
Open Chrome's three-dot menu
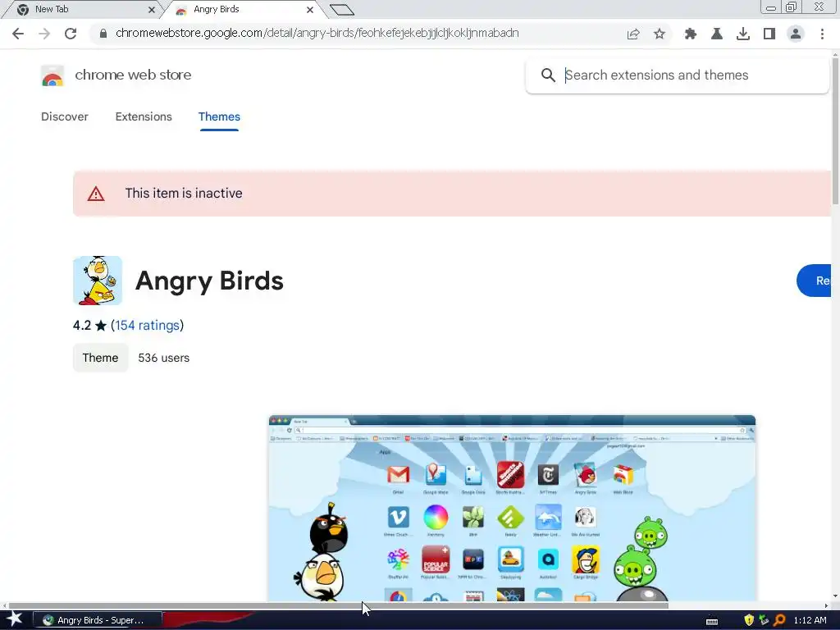(x=822, y=34)
